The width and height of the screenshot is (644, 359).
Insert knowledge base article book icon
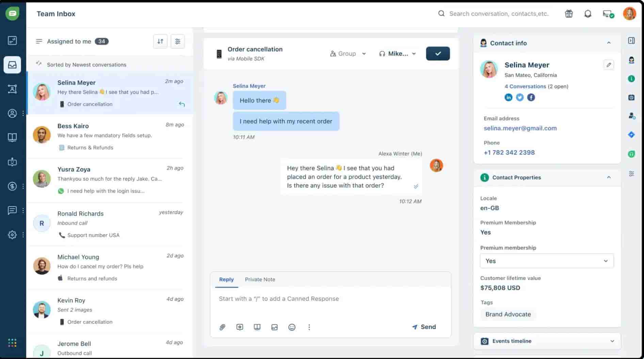click(x=257, y=327)
